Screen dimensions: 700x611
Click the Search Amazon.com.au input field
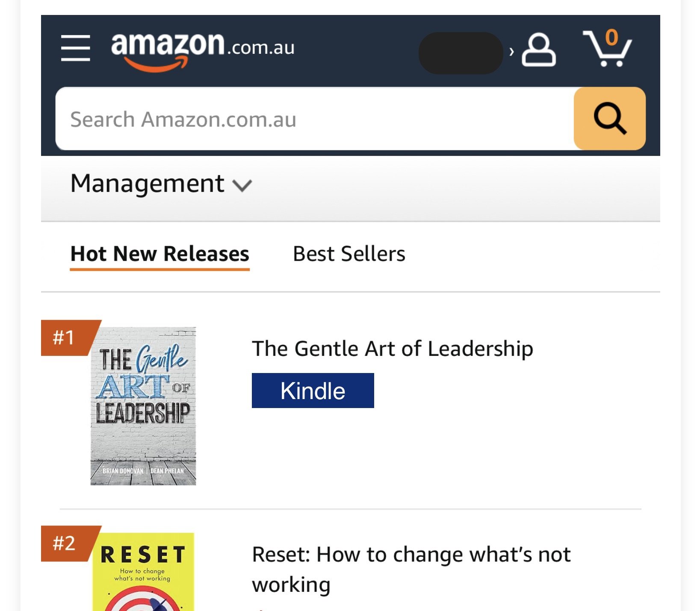tap(314, 119)
